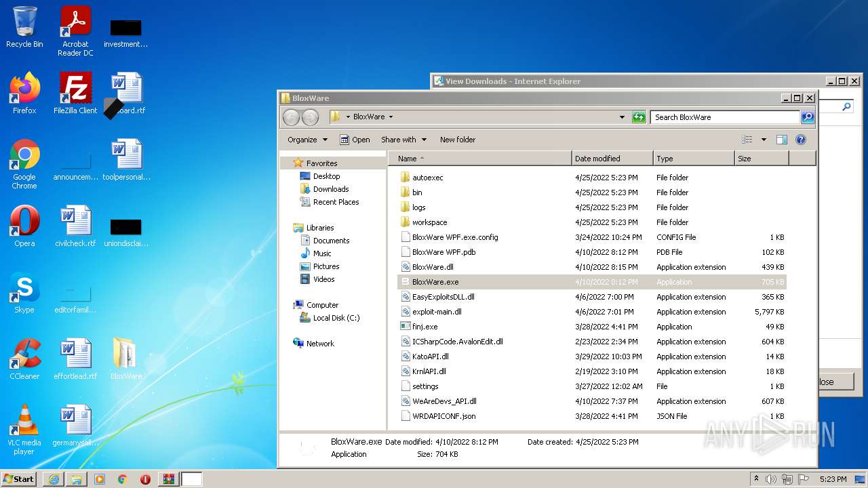The width and height of the screenshot is (868, 488).
Task: Click the Search BloxWare input field
Action: coord(725,117)
